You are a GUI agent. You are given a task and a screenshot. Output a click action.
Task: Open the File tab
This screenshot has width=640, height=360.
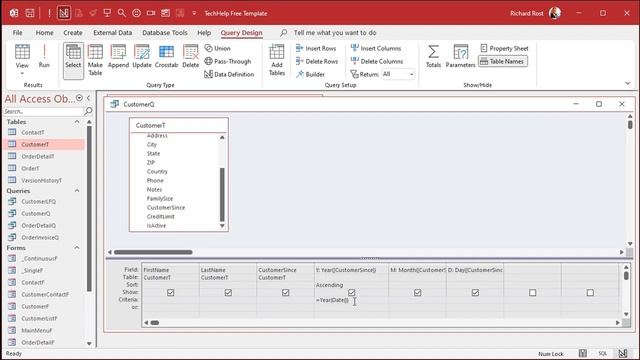tap(18, 33)
